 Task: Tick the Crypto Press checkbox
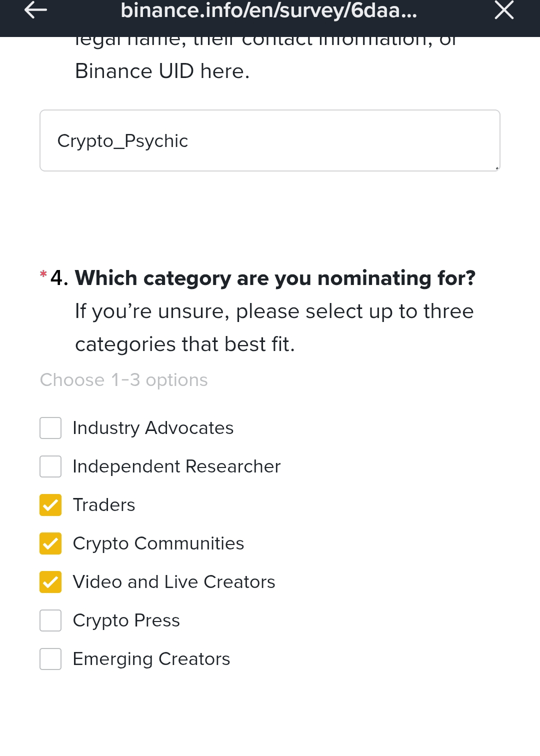(x=50, y=620)
